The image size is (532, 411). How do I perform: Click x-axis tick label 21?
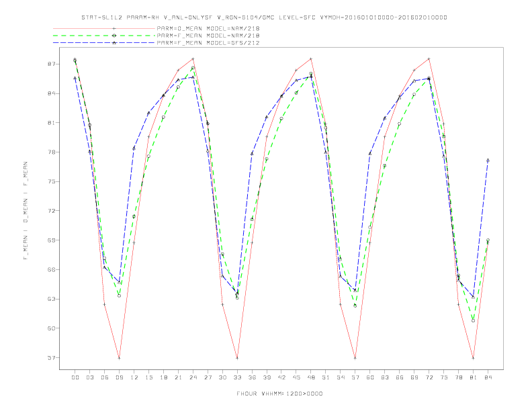click(x=179, y=377)
